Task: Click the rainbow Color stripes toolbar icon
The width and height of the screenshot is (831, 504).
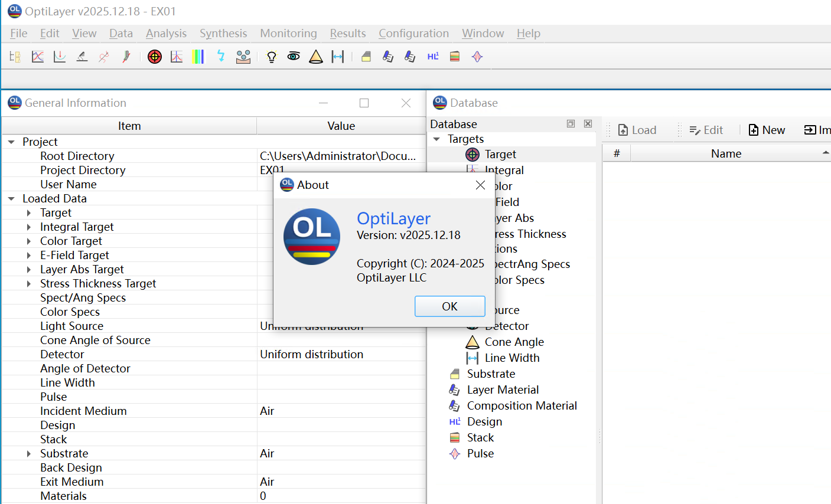Action: coord(198,57)
